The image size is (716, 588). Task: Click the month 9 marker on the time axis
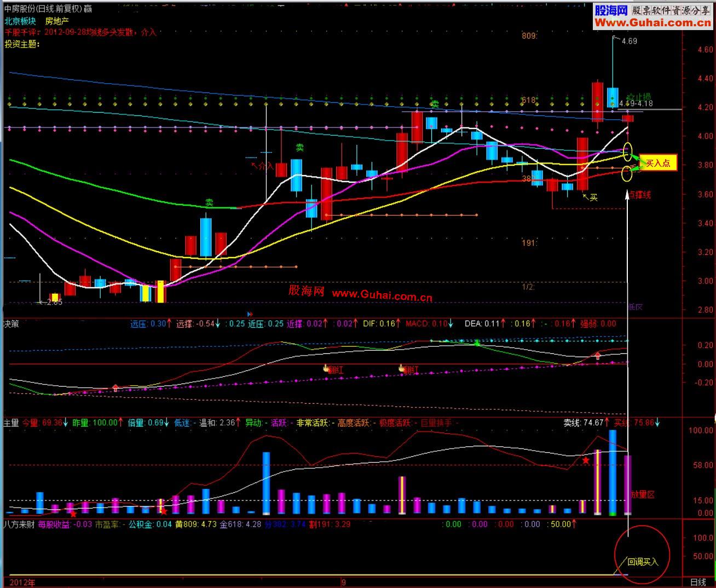coord(344,583)
